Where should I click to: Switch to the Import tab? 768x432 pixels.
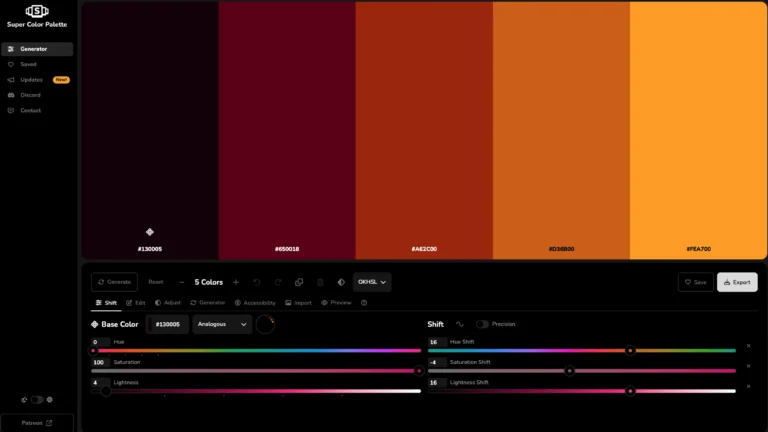tap(298, 303)
